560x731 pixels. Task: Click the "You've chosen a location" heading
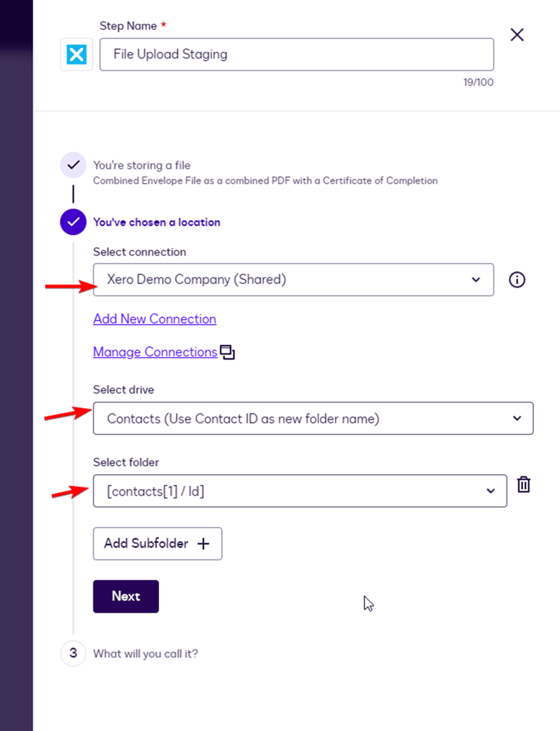coord(156,223)
